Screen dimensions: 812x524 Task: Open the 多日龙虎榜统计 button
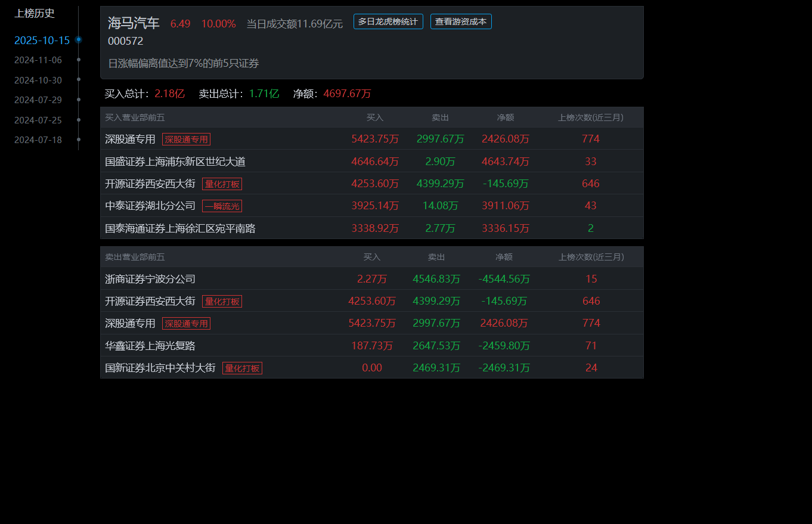coord(388,21)
